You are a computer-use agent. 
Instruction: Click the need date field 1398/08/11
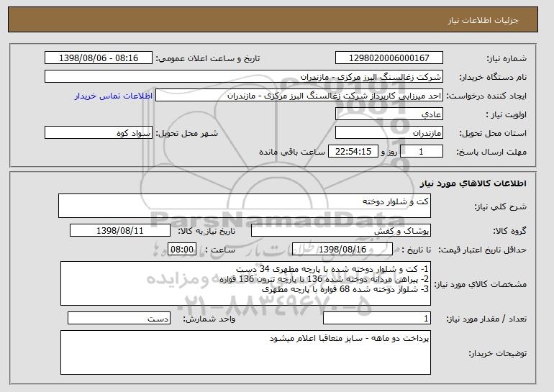pos(120,231)
